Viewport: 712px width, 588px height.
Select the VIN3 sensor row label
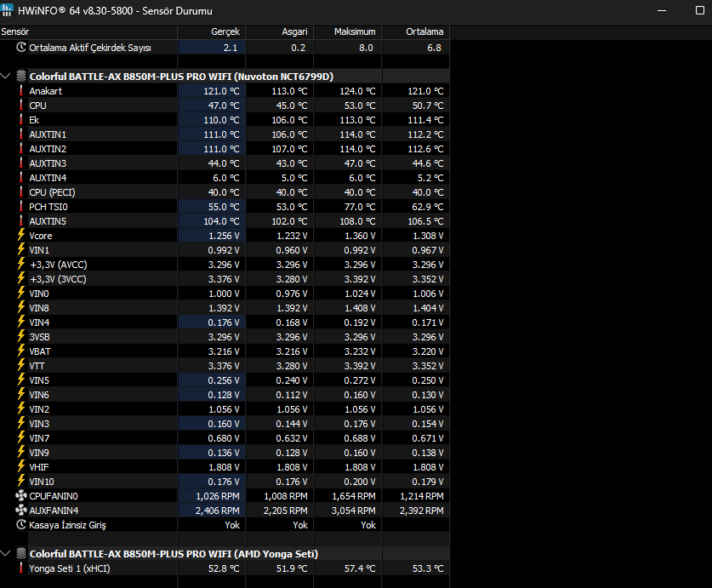(x=39, y=424)
